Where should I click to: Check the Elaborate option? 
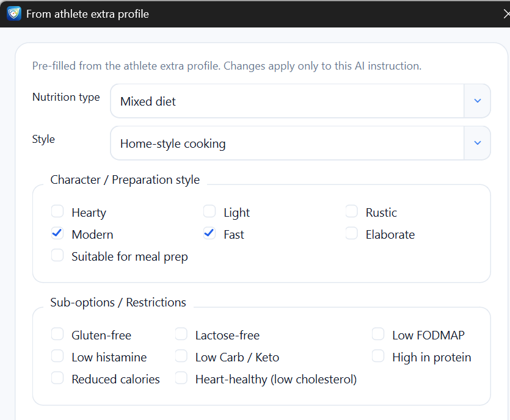click(x=351, y=233)
